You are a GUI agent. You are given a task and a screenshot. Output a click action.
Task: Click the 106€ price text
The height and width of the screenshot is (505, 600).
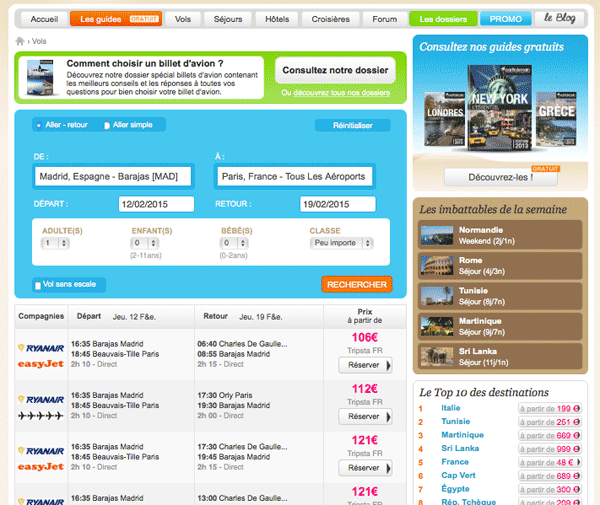point(365,337)
